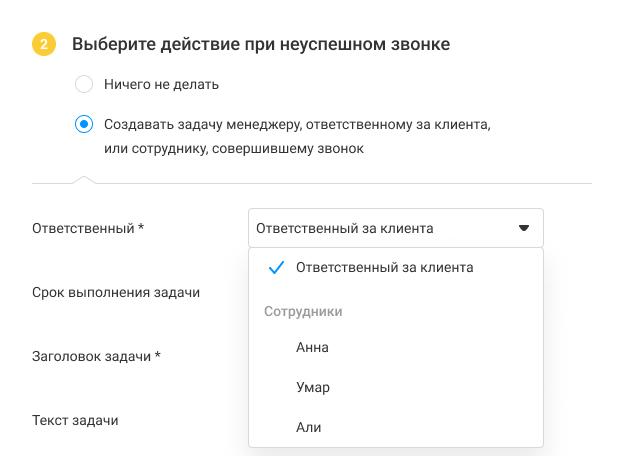
Task: Click the "Текст задачи" label
Action: 75,420
